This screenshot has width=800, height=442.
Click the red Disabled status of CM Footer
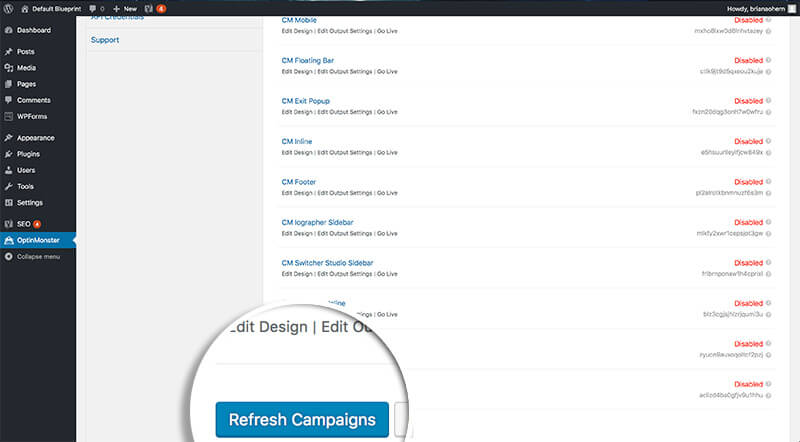748,182
